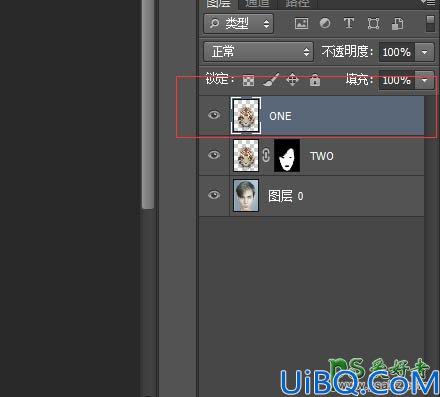Lock all padlock icon
Viewport: 440px width, 397px height.
click(315, 80)
